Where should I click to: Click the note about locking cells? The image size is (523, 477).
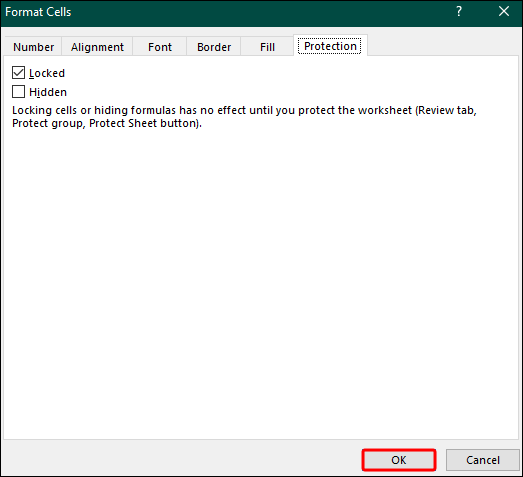coord(244,117)
